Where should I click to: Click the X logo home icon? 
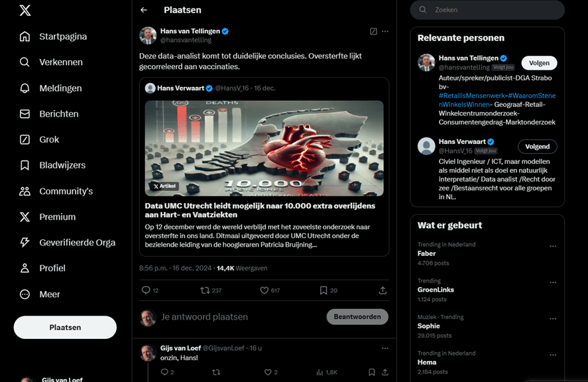pos(25,10)
